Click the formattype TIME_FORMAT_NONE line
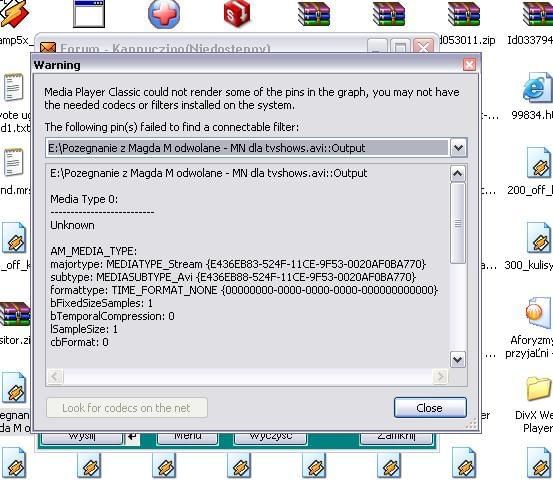Screen dimensions: 553x483 tap(244, 290)
